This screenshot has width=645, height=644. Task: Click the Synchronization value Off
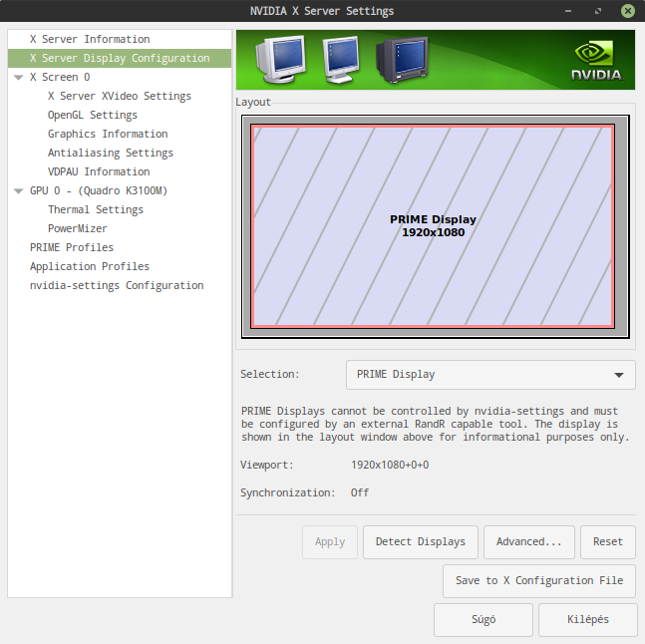360,492
